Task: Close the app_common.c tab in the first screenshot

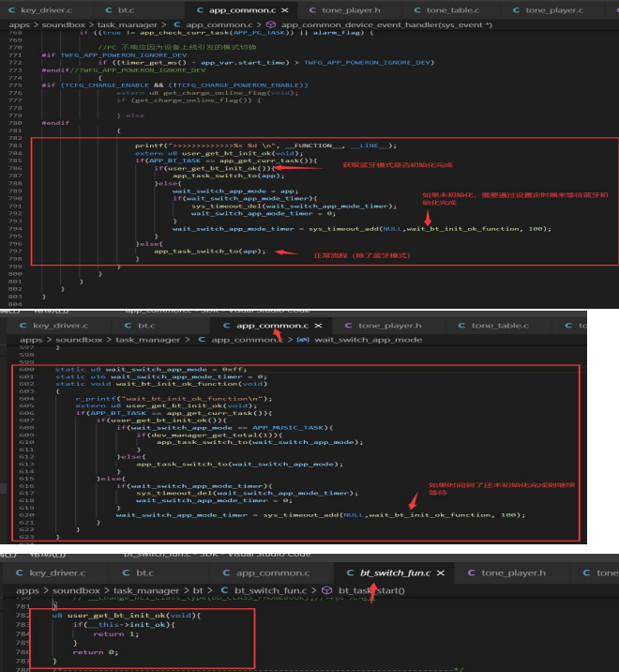Action: tap(285, 10)
